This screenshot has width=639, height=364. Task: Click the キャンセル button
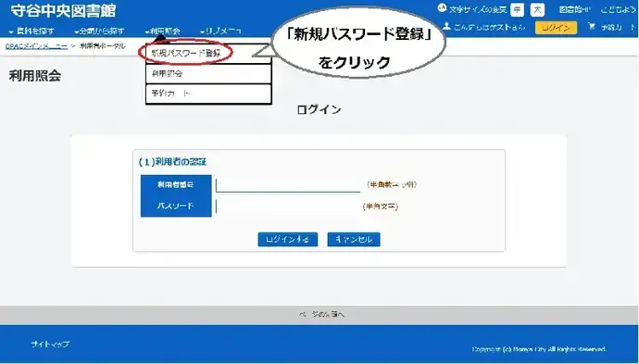354,240
